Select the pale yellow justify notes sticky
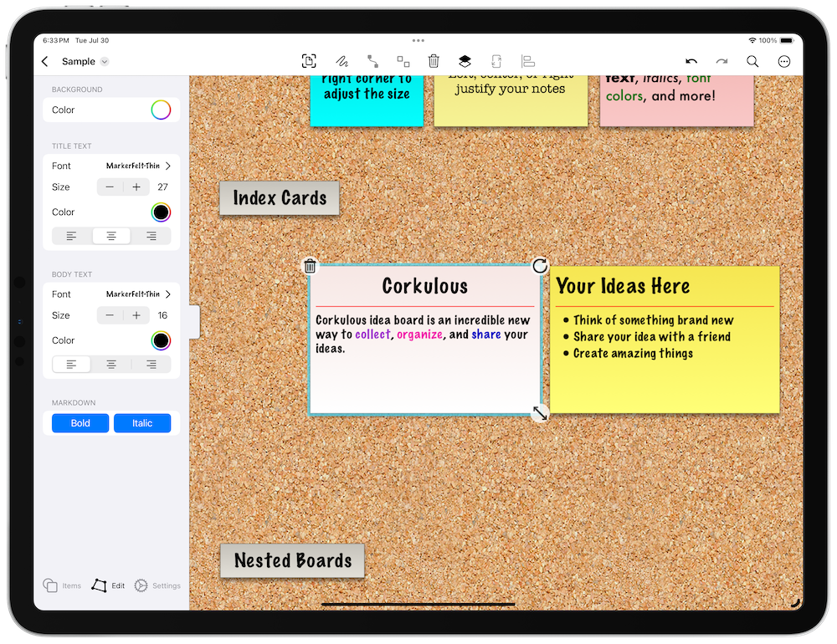This screenshot has width=837, height=644. click(511, 100)
